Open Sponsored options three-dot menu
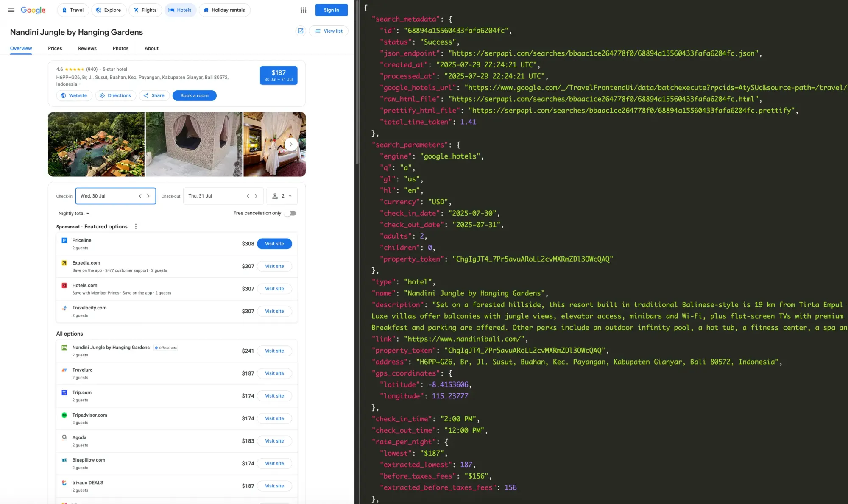This screenshot has height=504, width=848. tap(136, 226)
